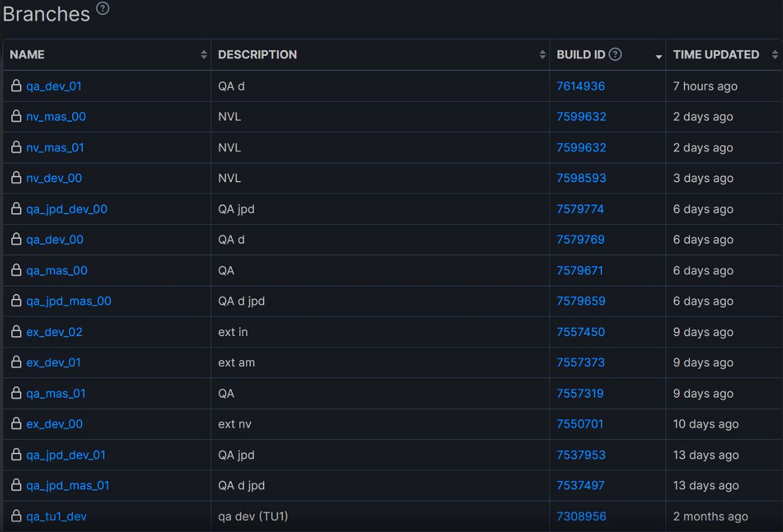Click the lock icon beside qa_mas_01

click(x=16, y=394)
